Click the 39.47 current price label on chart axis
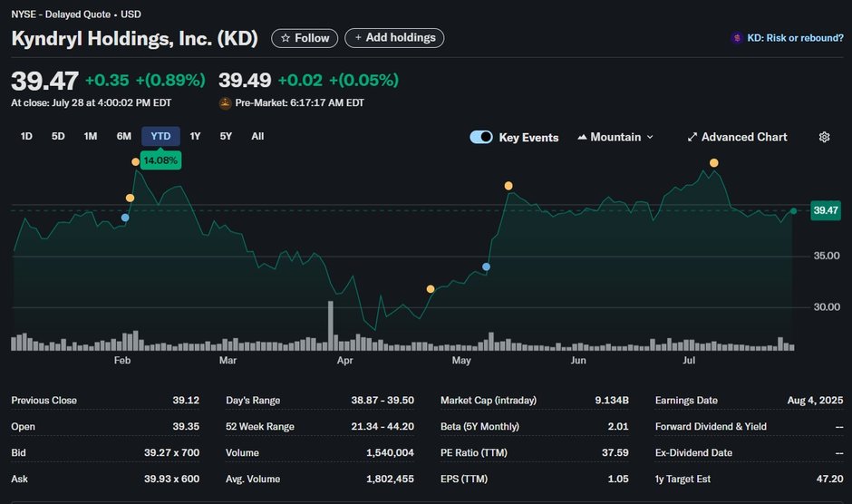 pos(826,210)
